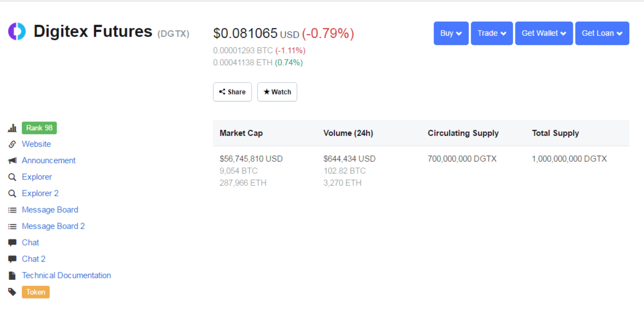The width and height of the screenshot is (644, 316).
Task: Click the magnifier icon beside Explorer 2
Action: coord(12,194)
